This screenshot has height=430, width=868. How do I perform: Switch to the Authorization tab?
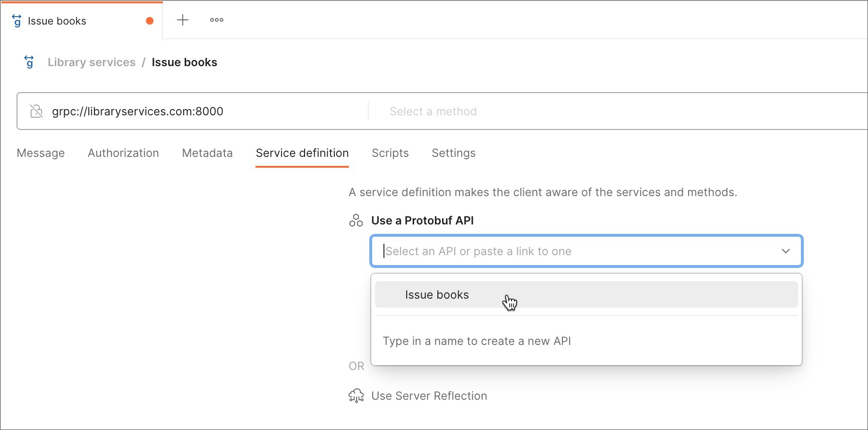(x=123, y=153)
